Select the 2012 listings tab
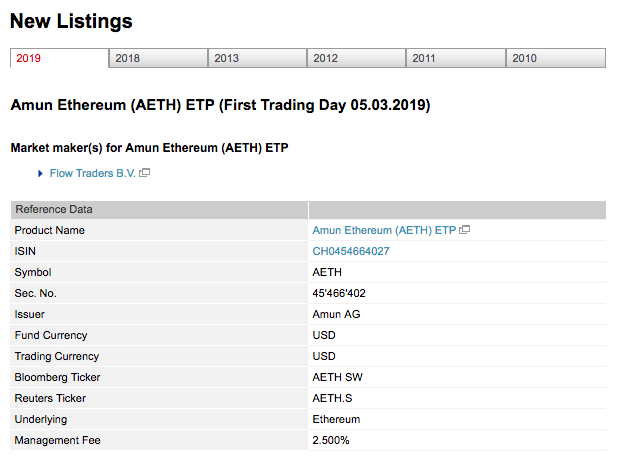 [357, 58]
